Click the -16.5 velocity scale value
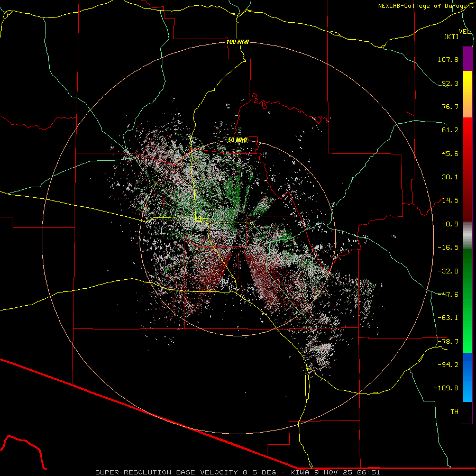 pyautogui.click(x=448, y=248)
